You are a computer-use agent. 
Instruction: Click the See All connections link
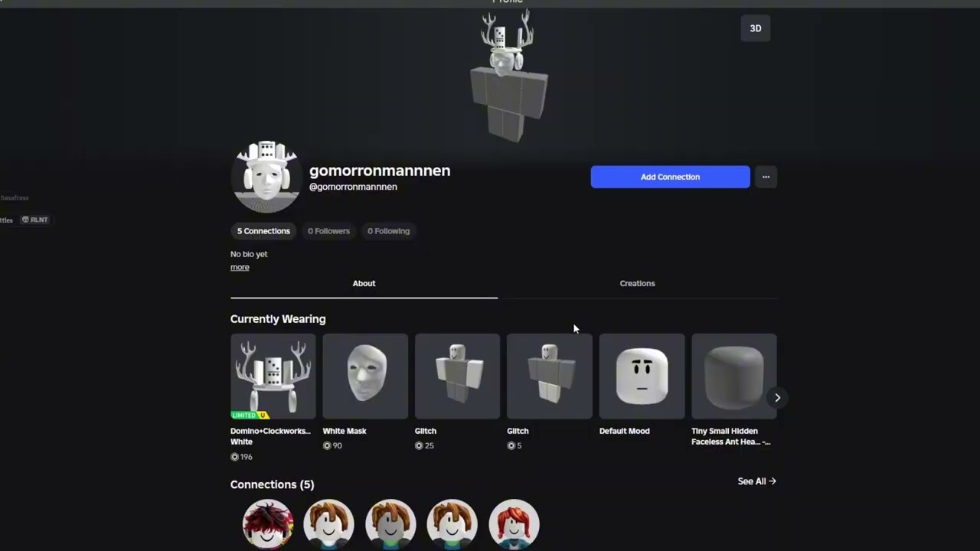(x=756, y=481)
